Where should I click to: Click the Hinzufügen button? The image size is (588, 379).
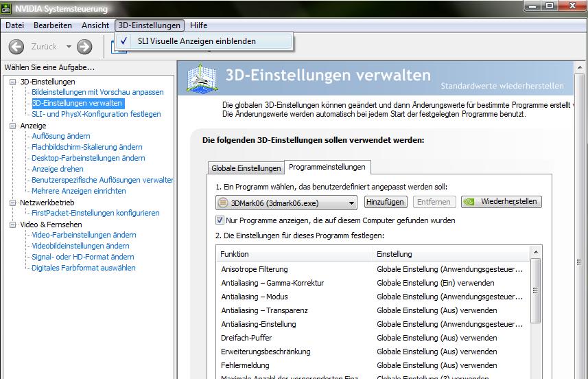pos(385,202)
